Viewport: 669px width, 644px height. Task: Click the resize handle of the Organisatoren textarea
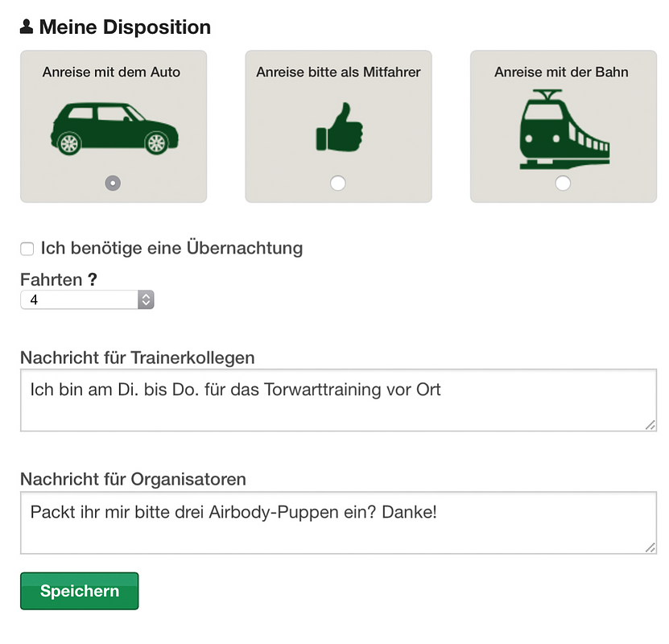650,547
